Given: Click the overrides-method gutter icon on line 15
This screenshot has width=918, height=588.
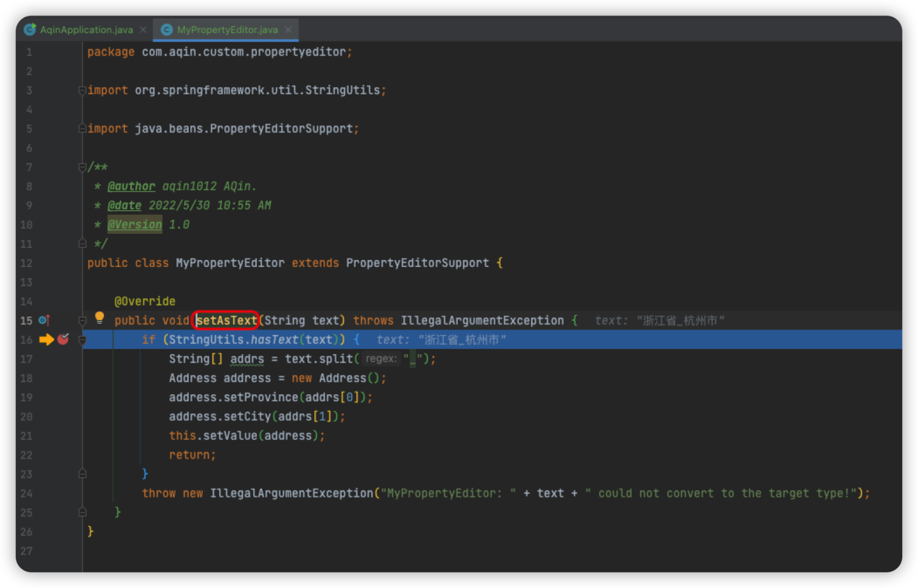Looking at the screenshot, I should (44, 320).
